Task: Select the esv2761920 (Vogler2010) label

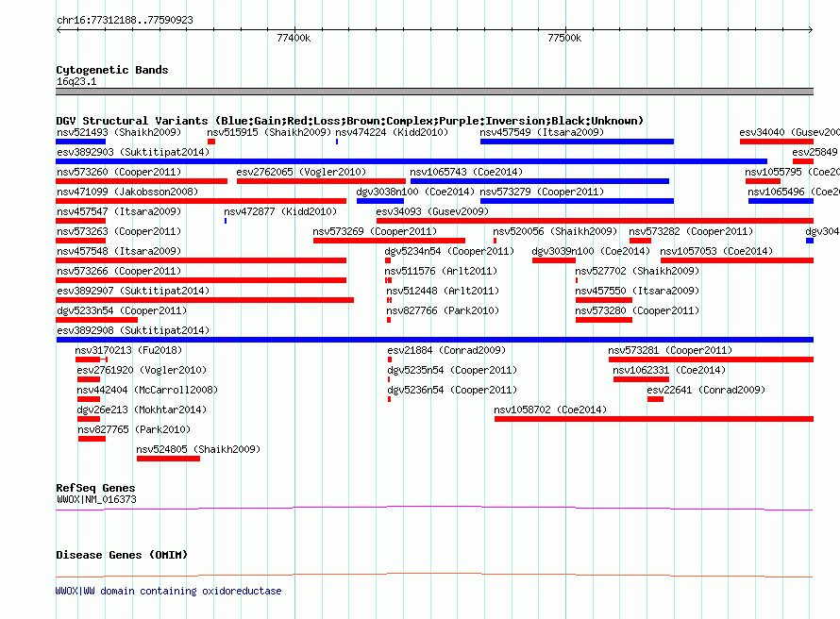Action: tap(142, 370)
